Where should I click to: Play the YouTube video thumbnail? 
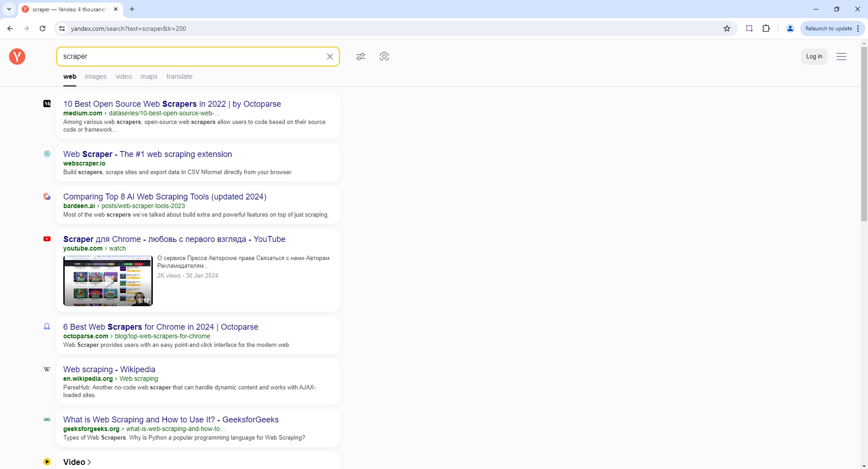[x=108, y=280]
